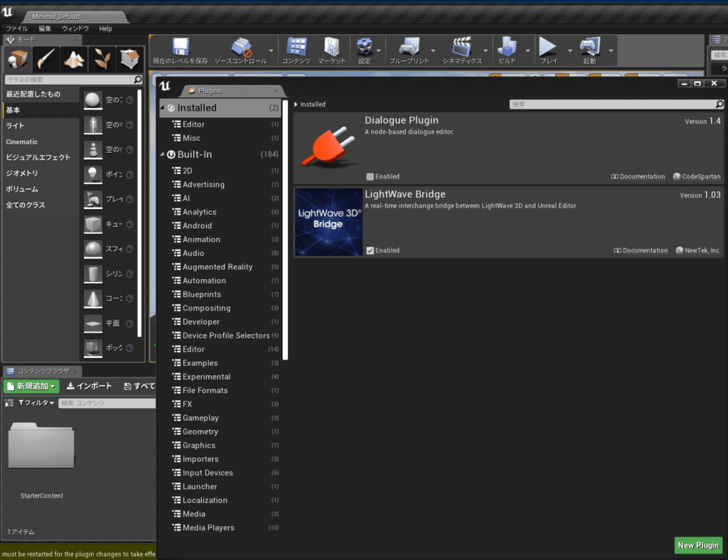The width and height of the screenshot is (728, 560).
Task: Open the Source Control toolbar button
Action: point(240,50)
